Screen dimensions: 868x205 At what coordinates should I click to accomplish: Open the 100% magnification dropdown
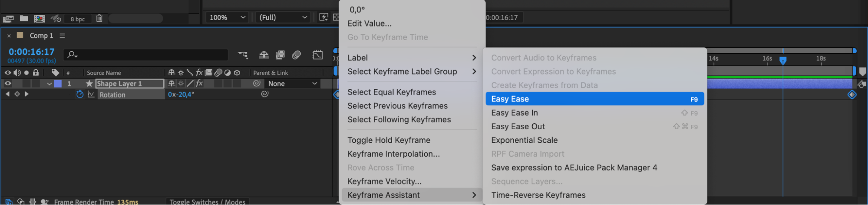tap(227, 17)
